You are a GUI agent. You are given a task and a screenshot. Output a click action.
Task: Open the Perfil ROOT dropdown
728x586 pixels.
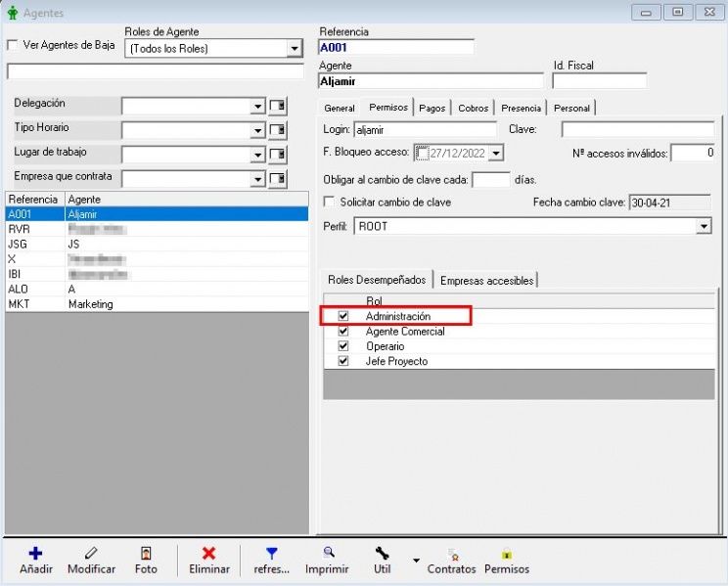coord(704,226)
